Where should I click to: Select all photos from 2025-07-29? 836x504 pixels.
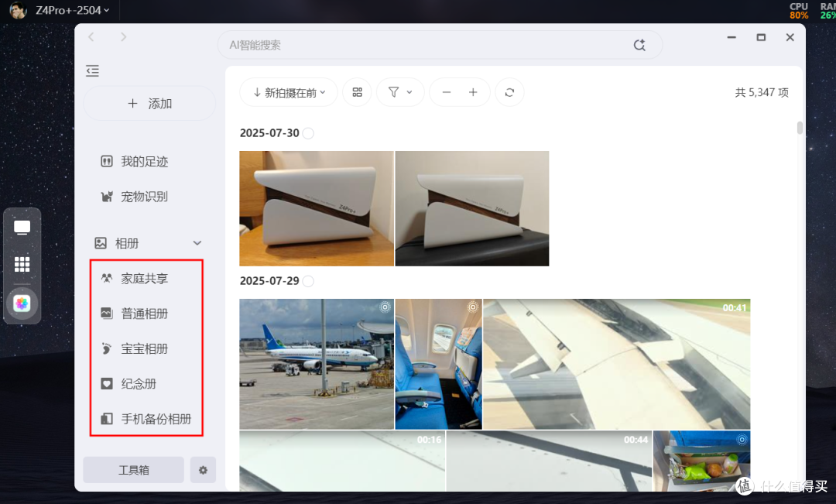[x=308, y=281]
